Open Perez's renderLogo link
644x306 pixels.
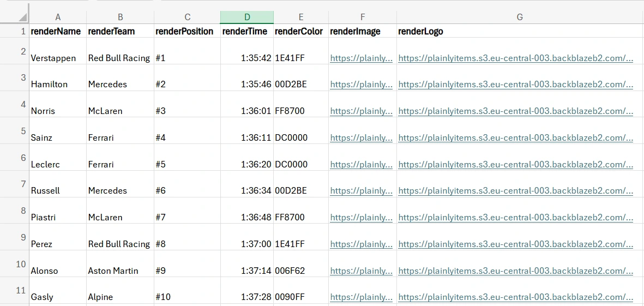click(515, 244)
